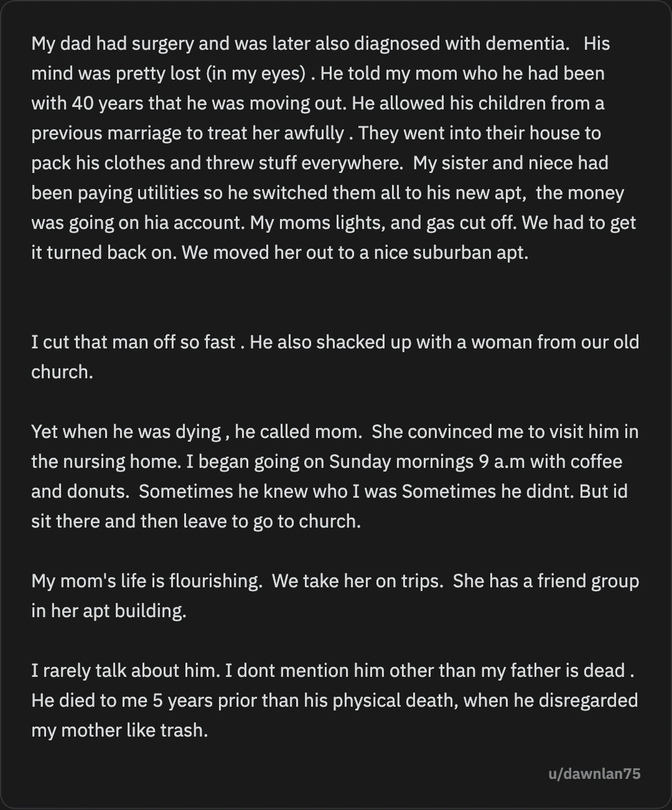Click the first paragraph starting "My dad had surgery"
This screenshot has width=672, height=810.
pos(335,148)
